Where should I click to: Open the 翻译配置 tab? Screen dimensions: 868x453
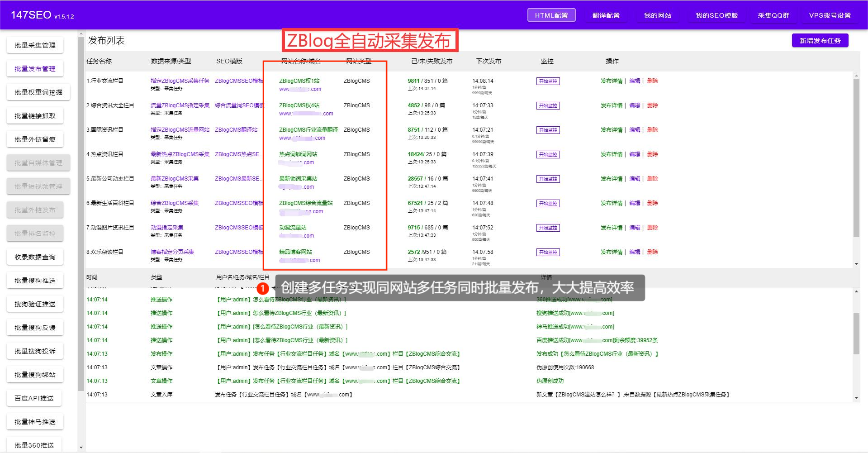[x=606, y=15]
